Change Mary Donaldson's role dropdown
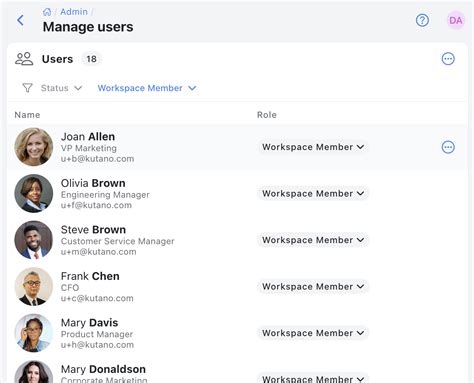The width and height of the screenshot is (474, 383). [313, 379]
